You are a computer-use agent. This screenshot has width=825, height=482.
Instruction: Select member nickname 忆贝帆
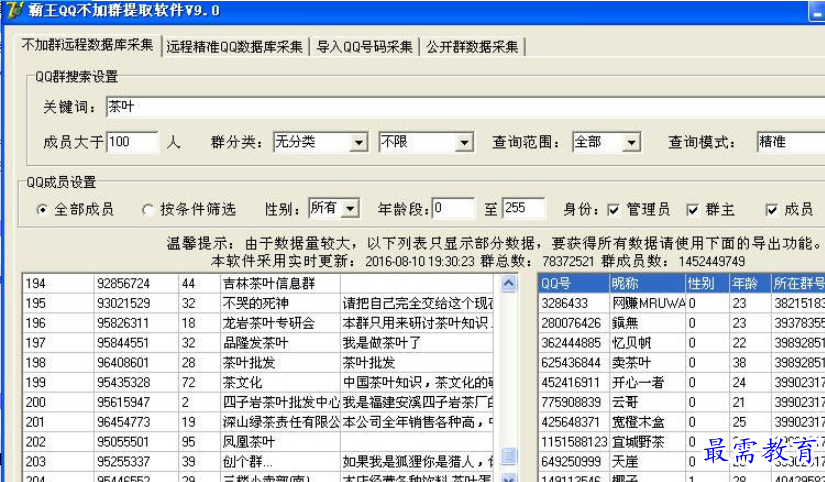(632, 343)
